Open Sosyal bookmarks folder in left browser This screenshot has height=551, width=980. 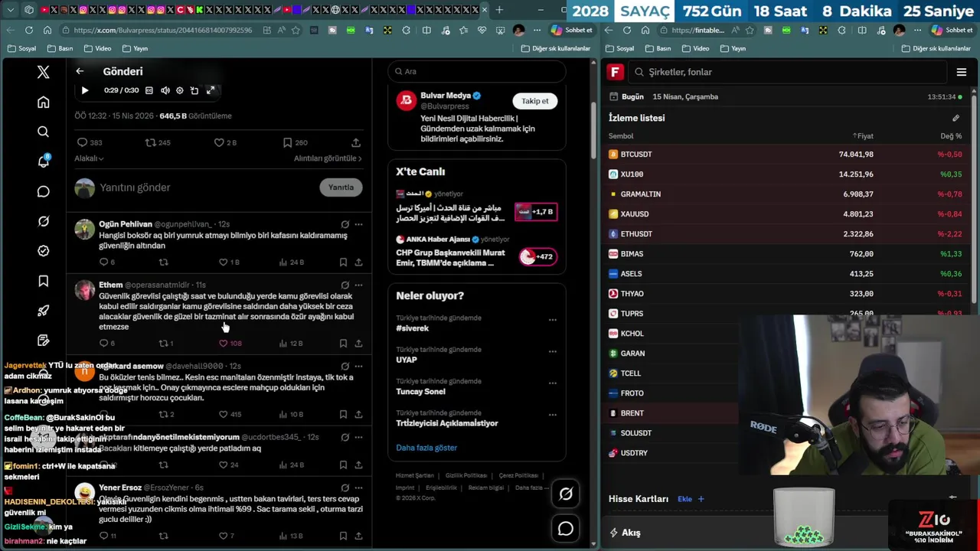21,48
